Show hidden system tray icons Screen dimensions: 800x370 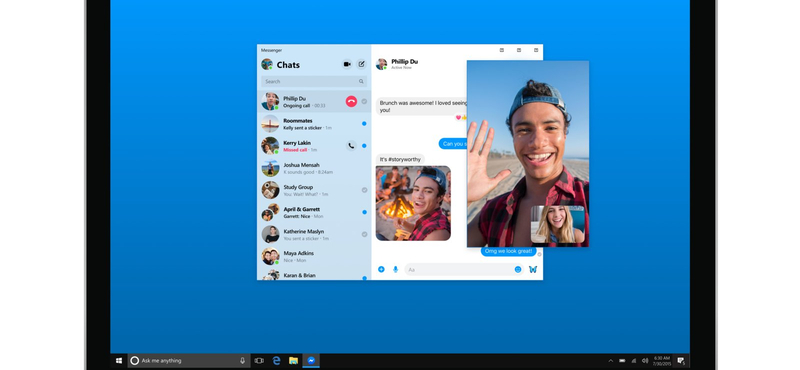click(611, 361)
